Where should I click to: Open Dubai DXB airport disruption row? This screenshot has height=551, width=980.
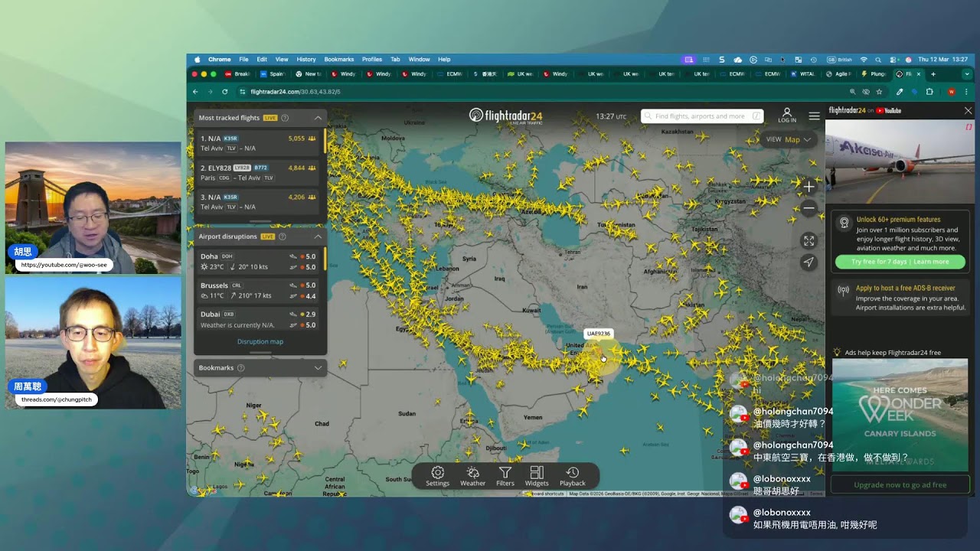260,319
